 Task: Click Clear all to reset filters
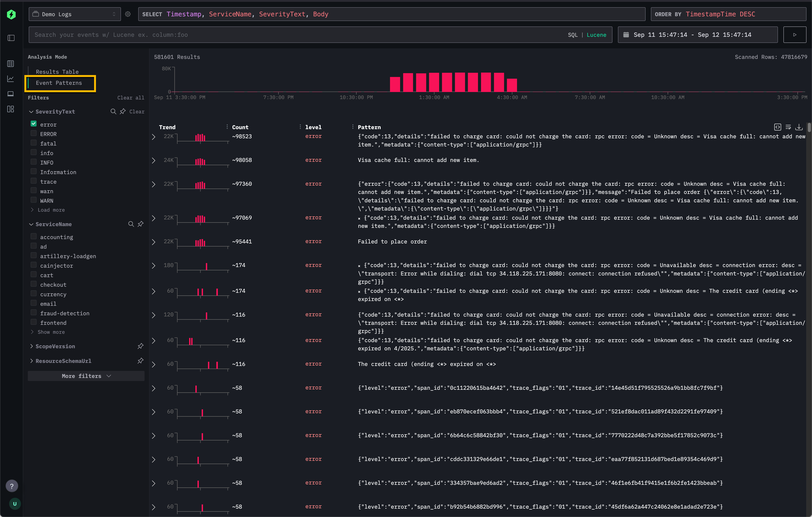click(x=131, y=98)
